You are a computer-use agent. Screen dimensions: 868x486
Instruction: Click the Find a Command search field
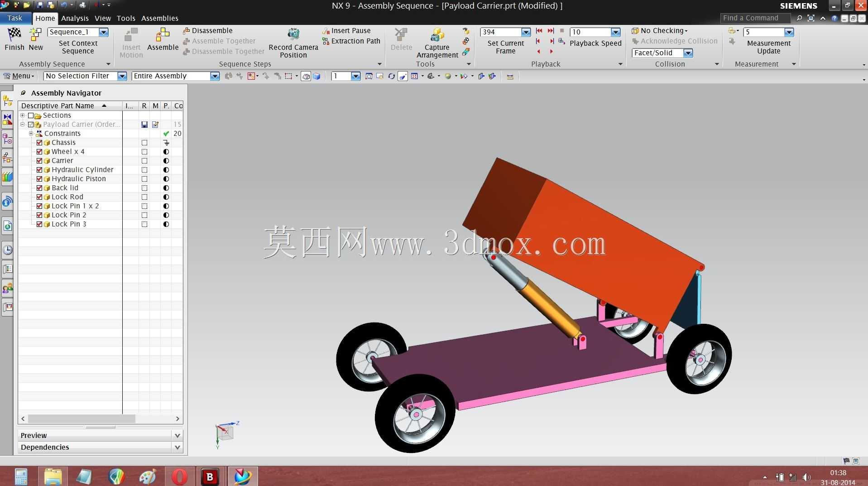click(755, 18)
